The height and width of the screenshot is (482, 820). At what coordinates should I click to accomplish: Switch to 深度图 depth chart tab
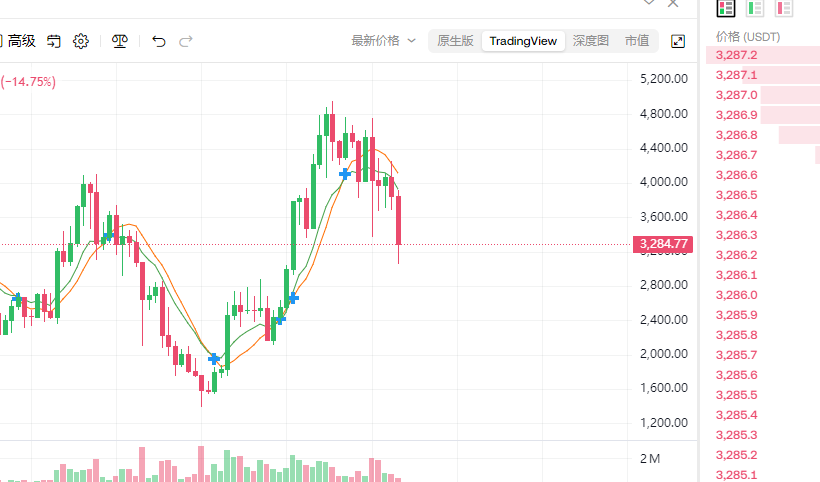click(591, 41)
